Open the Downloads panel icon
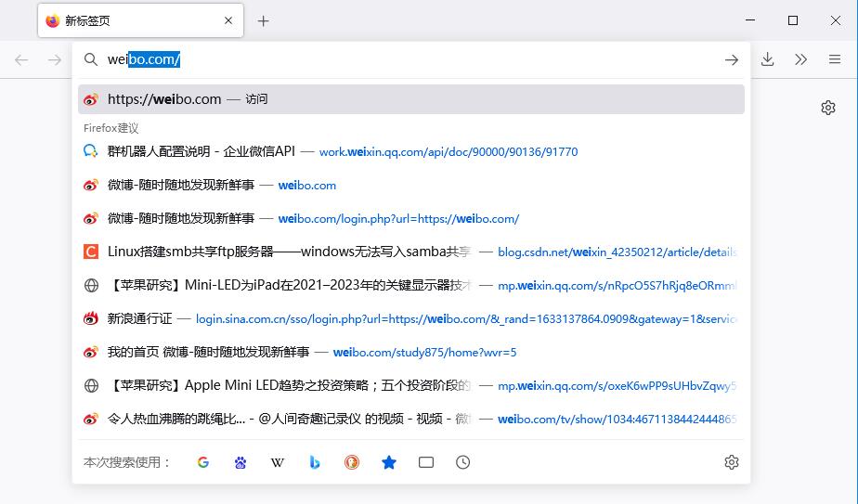Viewport: 858px width, 504px height. 768,59
